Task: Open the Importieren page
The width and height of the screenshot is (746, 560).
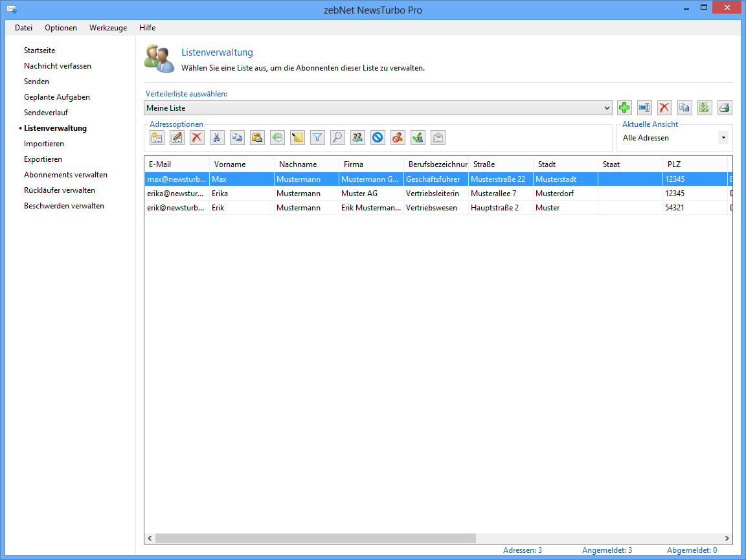Action: point(44,144)
